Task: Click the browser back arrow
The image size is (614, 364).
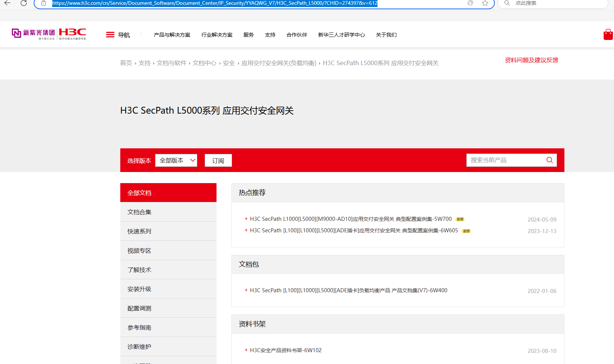Action: coord(7,3)
